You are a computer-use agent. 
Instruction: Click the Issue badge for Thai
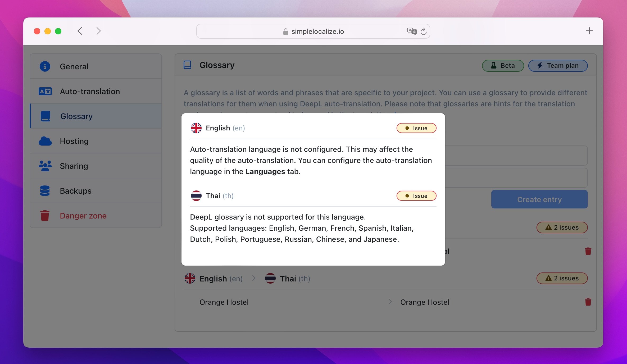point(416,196)
